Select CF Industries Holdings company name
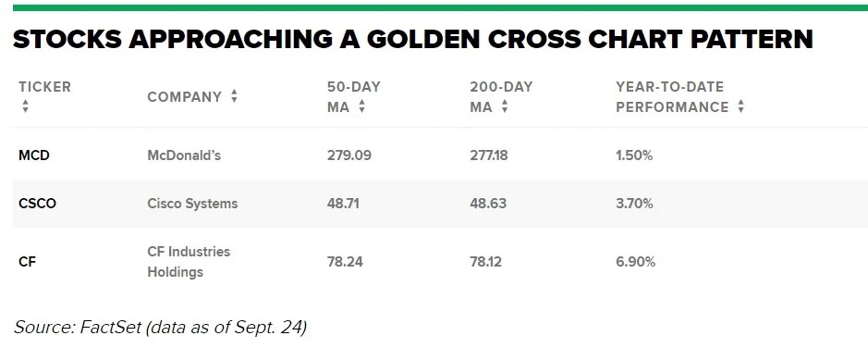 click(189, 262)
